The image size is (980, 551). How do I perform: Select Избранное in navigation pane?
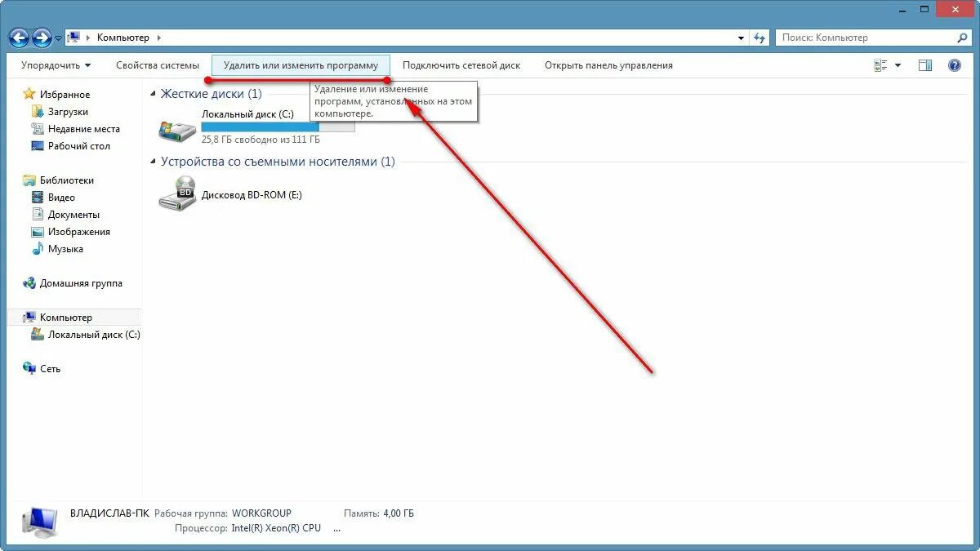65,95
